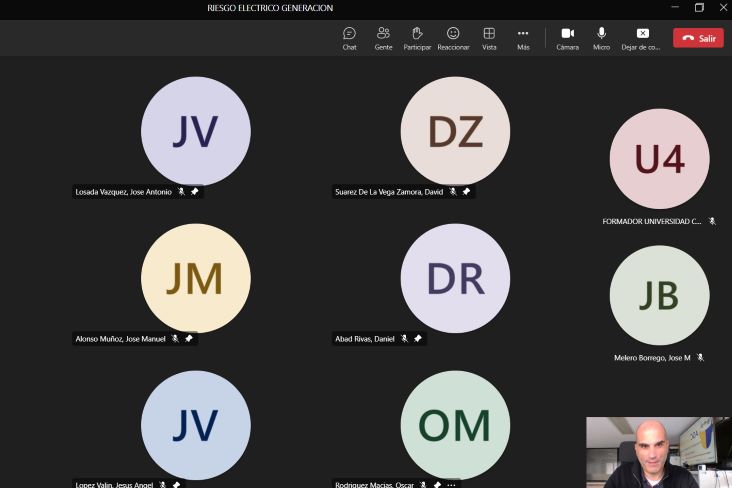
Task: Toggle the Cámara video
Action: click(567, 38)
